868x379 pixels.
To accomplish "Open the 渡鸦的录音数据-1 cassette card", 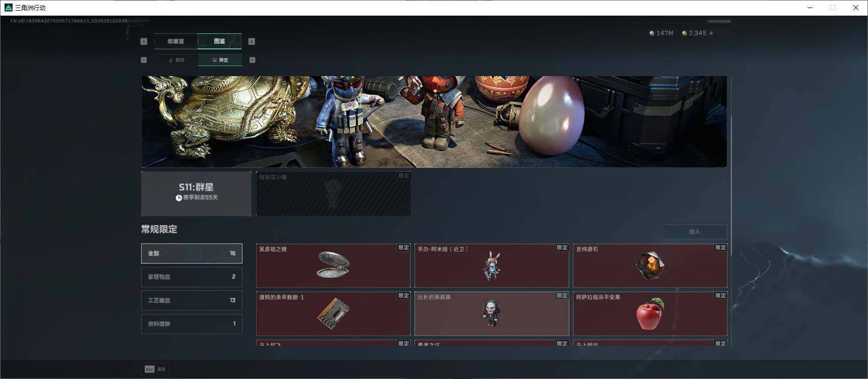I will pos(333,313).
